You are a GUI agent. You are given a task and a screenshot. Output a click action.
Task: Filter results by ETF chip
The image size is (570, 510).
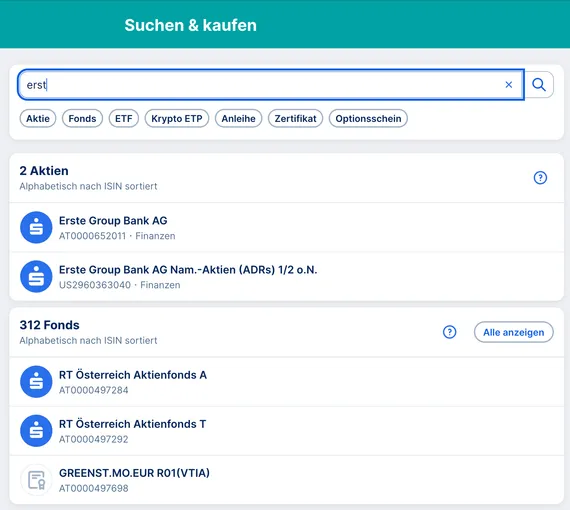point(124,119)
